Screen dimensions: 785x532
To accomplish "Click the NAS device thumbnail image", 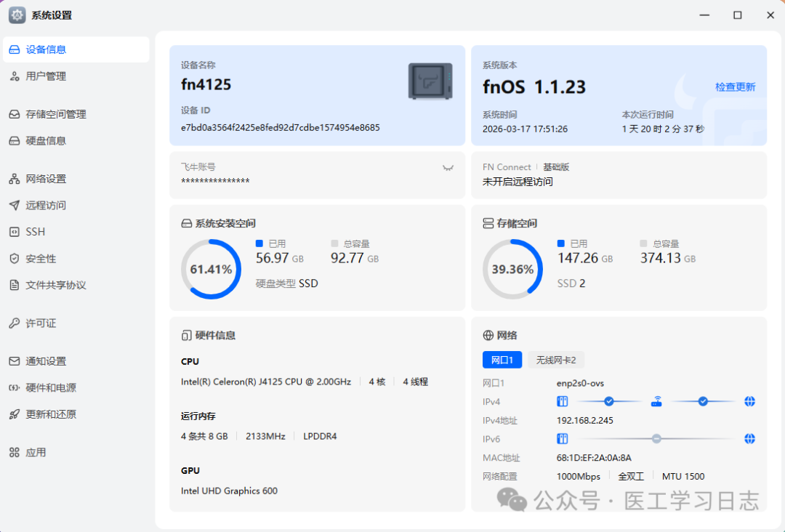I will point(430,81).
